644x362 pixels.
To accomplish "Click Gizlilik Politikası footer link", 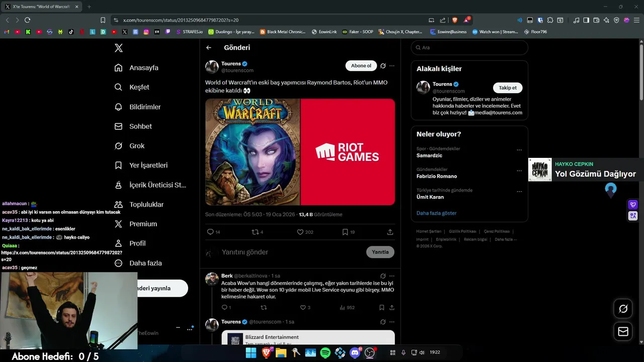I will click(462, 231).
